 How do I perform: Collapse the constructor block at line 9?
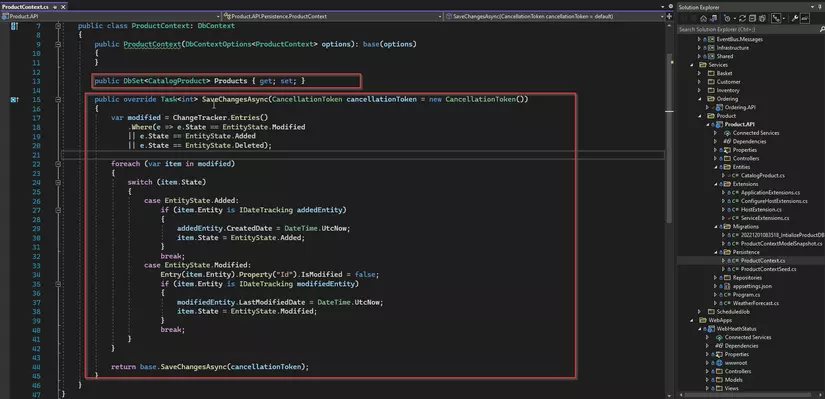[58, 44]
